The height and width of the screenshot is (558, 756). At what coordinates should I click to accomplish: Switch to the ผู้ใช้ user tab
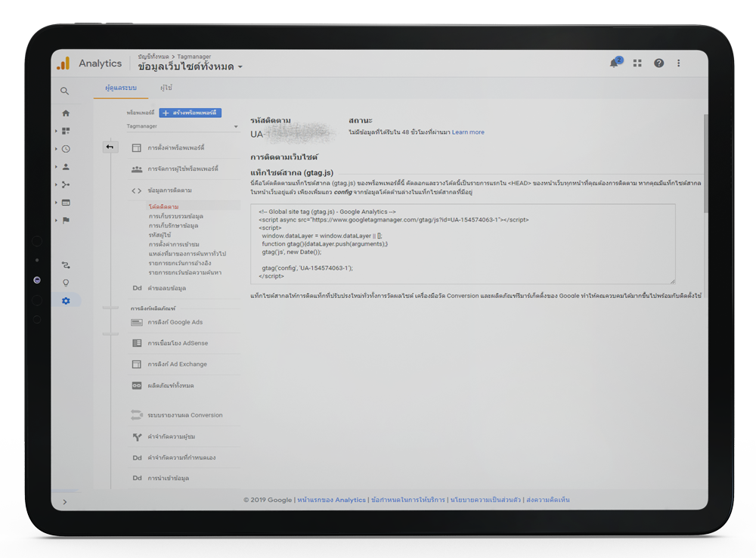pyautogui.click(x=166, y=88)
